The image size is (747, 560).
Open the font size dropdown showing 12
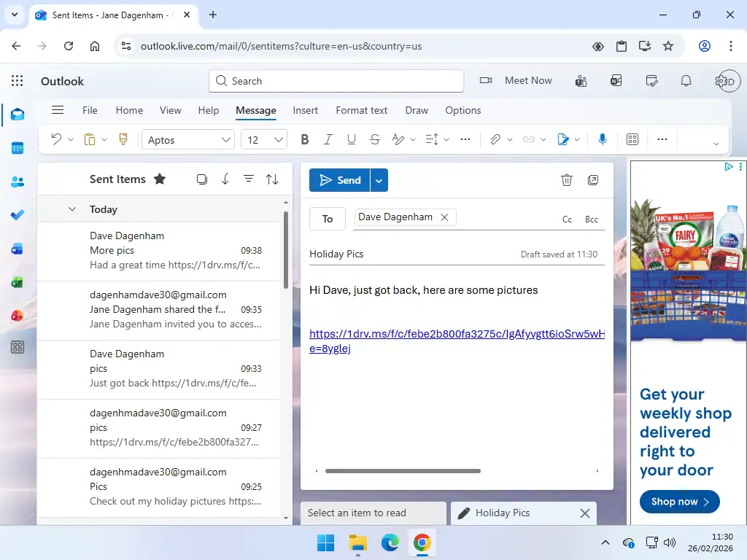click(263, 139)
